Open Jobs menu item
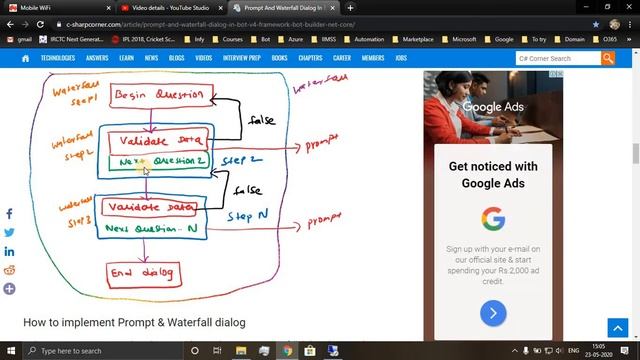Screen dimensions: 640x360 [x=401, y=58]
